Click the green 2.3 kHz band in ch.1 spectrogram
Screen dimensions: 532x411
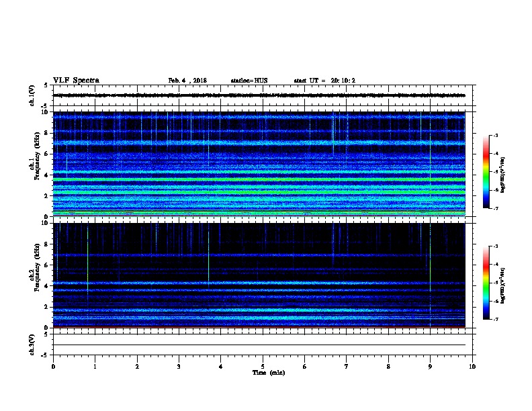(259, 192)
